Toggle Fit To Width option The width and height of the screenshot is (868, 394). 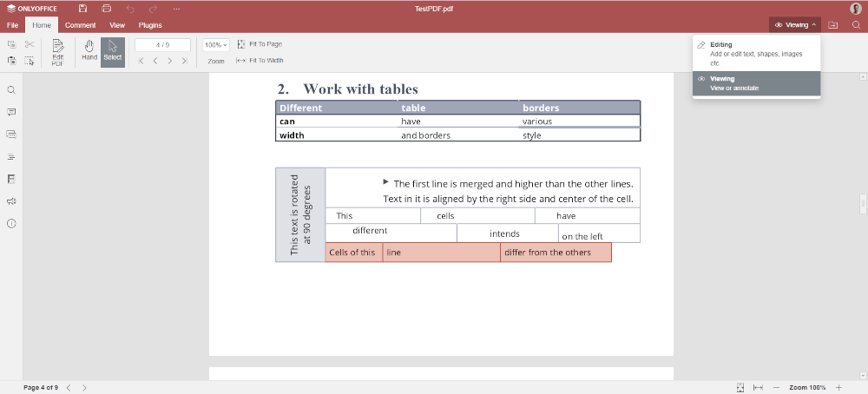click(x=260, y=61)
